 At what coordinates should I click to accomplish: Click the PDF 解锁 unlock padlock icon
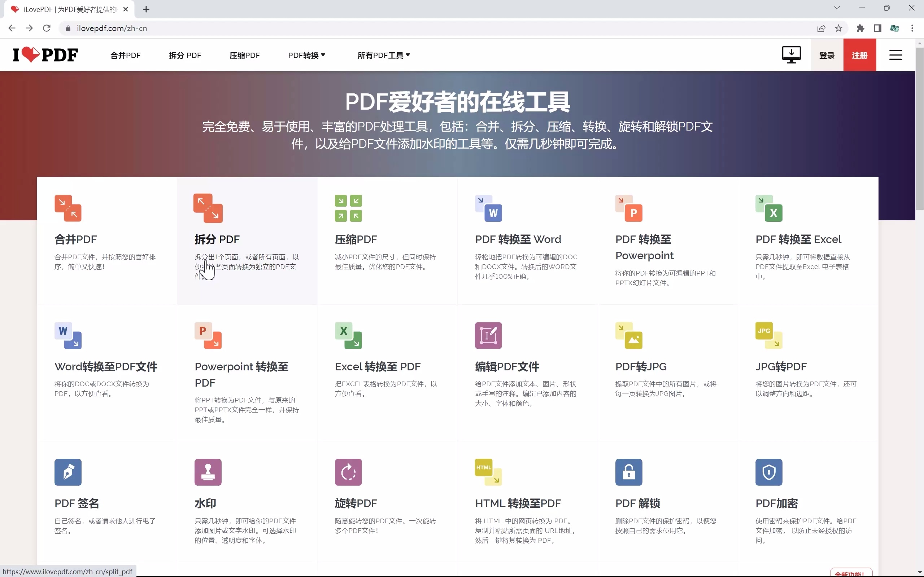click(628, 472)
